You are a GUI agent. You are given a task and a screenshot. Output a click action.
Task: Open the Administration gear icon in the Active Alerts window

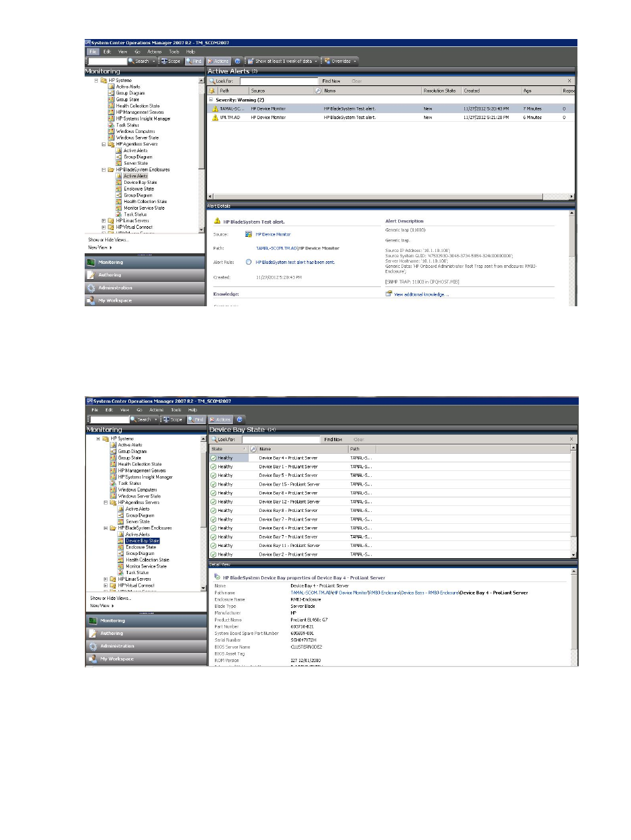tap(91, 288)
